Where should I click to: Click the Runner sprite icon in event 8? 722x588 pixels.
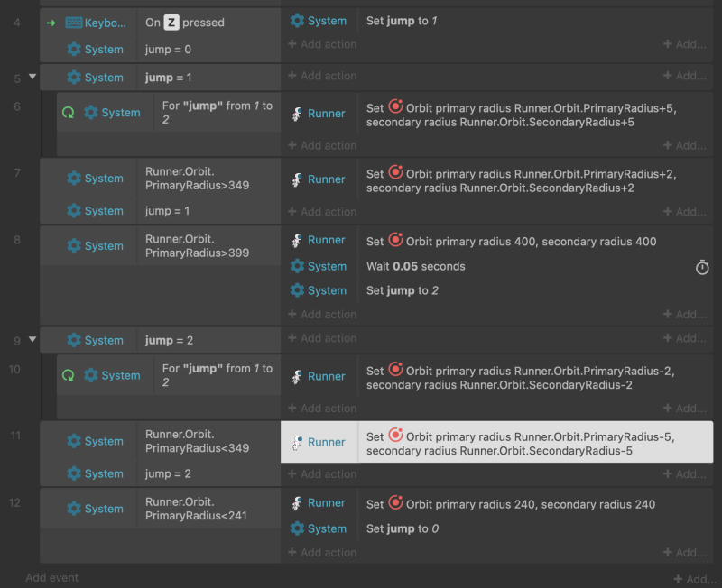coord(297,240)
